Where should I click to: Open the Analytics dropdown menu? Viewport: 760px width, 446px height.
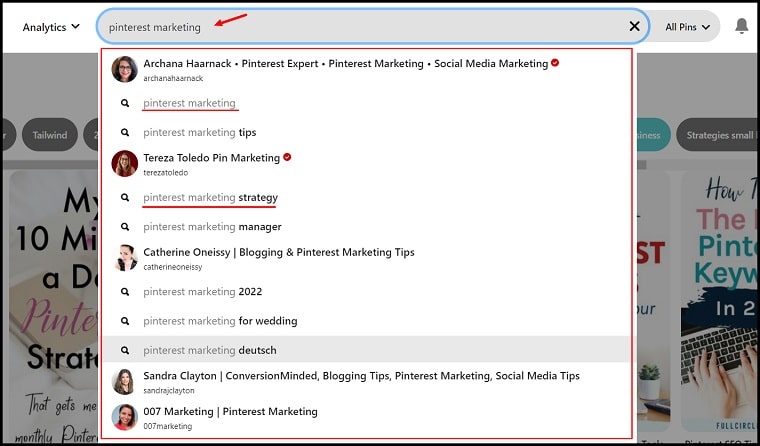coord(51,27)
